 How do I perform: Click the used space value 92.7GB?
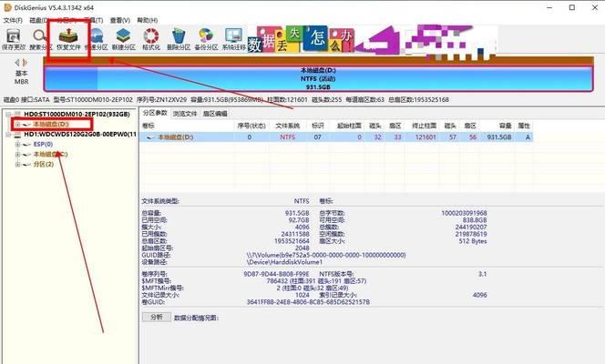(299, 220)
